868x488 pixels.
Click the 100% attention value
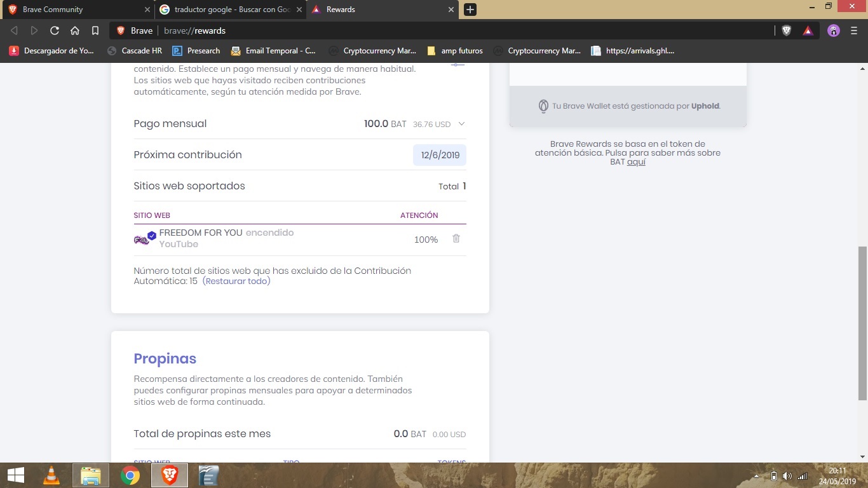click(x=426, y=240)
